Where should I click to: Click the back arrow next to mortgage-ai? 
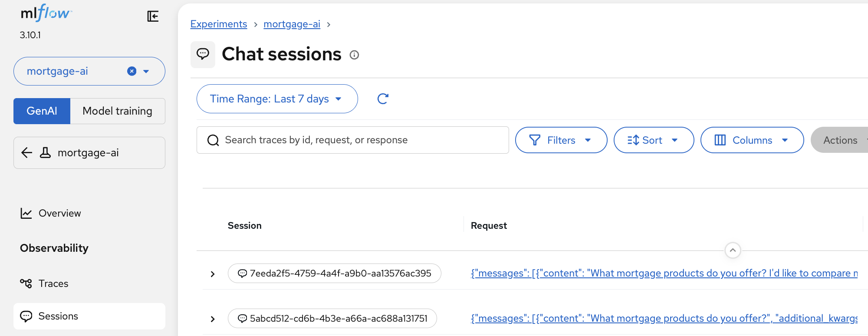click(x=27, y=153)
